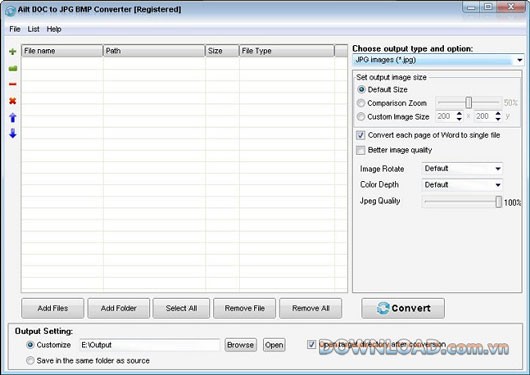The image size is (530, 375).
Task: Click the custom image height spinner arrows
Action: pyautogui.click(x=498, y=116)
